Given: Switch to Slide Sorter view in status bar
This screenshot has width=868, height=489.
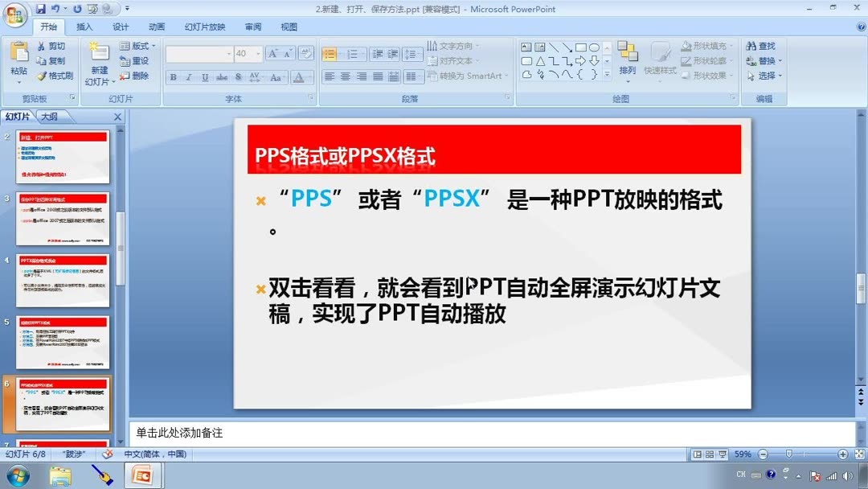Looking at the screenshot, I should [710, 453].
